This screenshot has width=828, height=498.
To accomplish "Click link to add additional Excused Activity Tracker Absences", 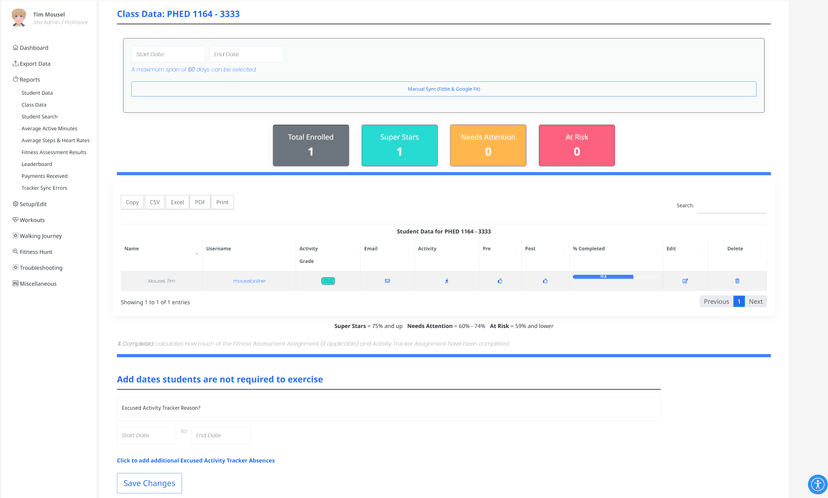I will pyautogui.click(x=196, y=461).
